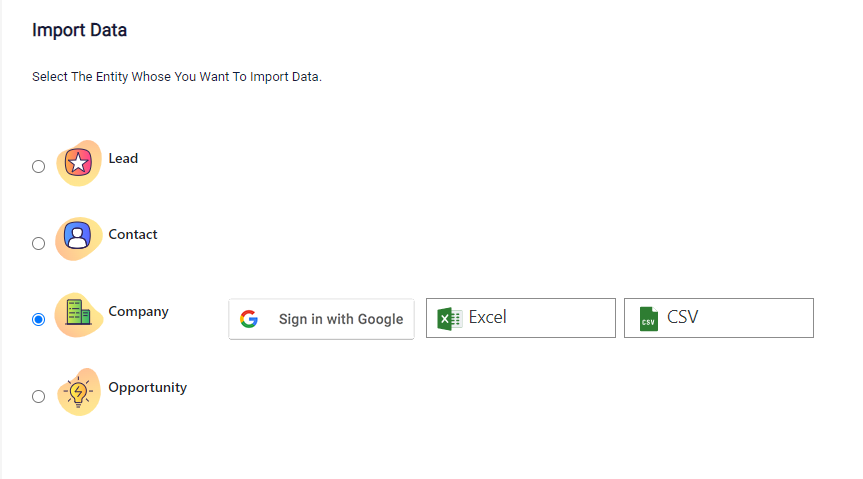This screenshot has width=863, height=479.
Task: Select the Company radio button
Action: [39, 319]
